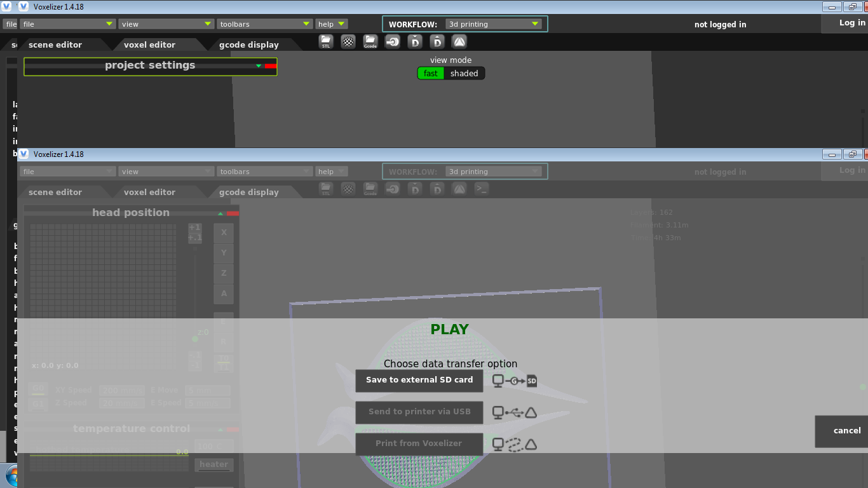This screenshot has width=868, height=488.
Task: Select Z axis button in head position
Action: point(224,273)
